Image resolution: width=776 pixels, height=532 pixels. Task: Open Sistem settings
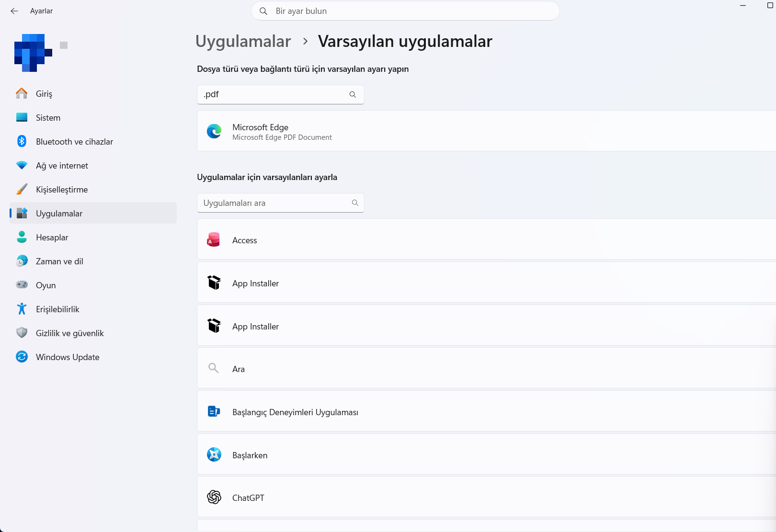[93, 117]
